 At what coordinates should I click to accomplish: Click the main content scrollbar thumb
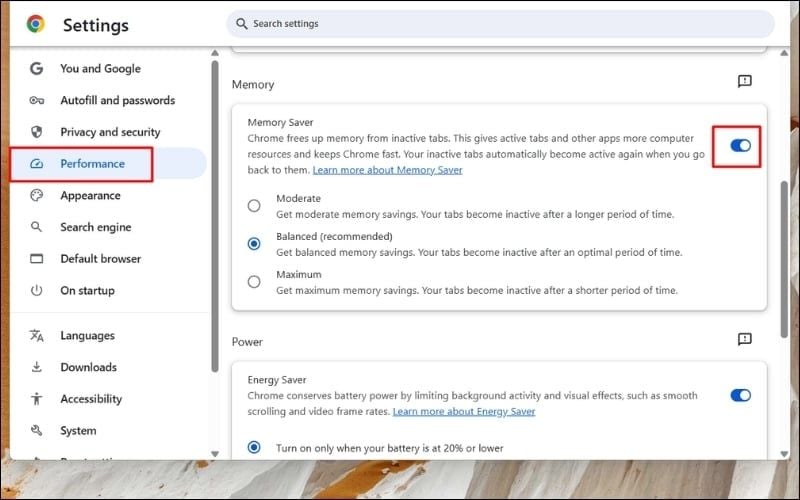point(784,259)
